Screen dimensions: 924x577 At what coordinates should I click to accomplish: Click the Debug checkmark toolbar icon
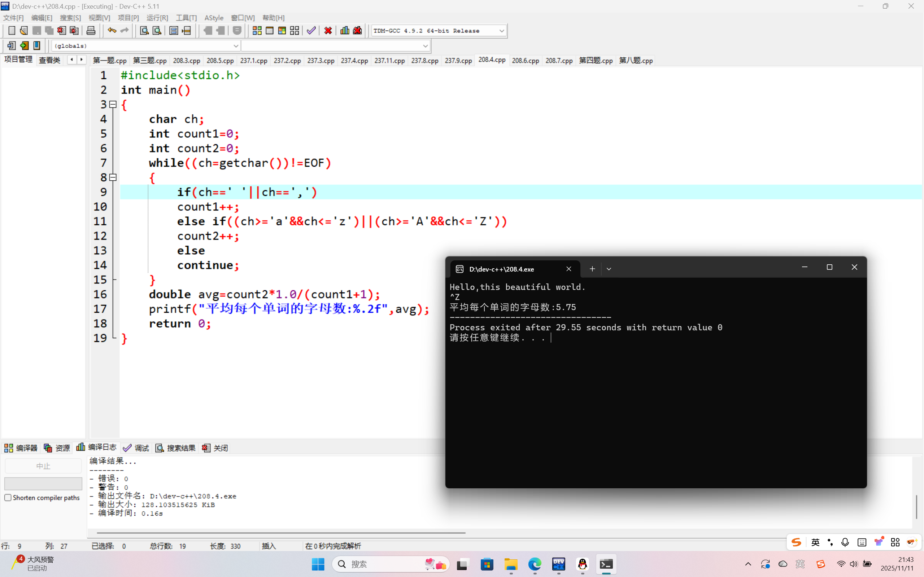tap(311, 31)
